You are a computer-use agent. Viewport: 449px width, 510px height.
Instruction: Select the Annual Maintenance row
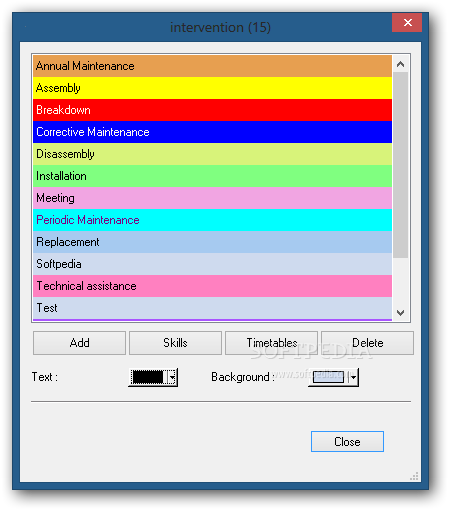click(212, 66)
